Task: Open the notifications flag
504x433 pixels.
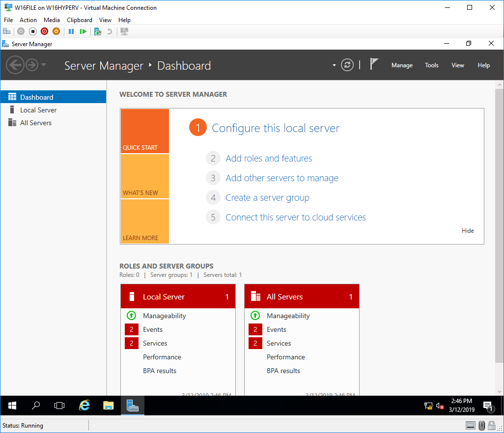Action: pyautogui.click(x=374, y=64)
